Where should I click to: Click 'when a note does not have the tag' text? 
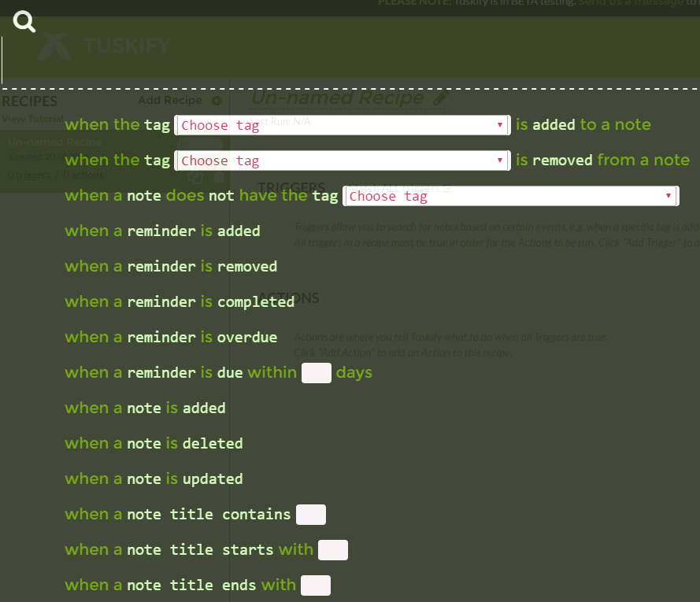pyautogui.click(x=202, y=195)
